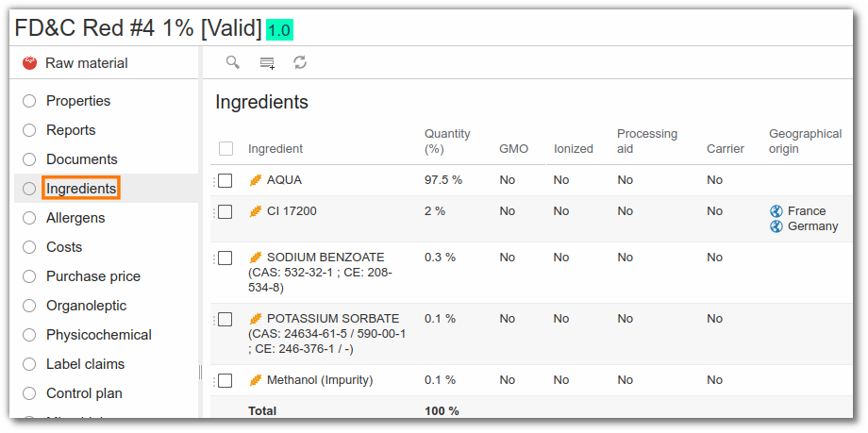The image size is (868, 433).
Task: Click the wheat icon beside AQUA
Action: (255, 180)
